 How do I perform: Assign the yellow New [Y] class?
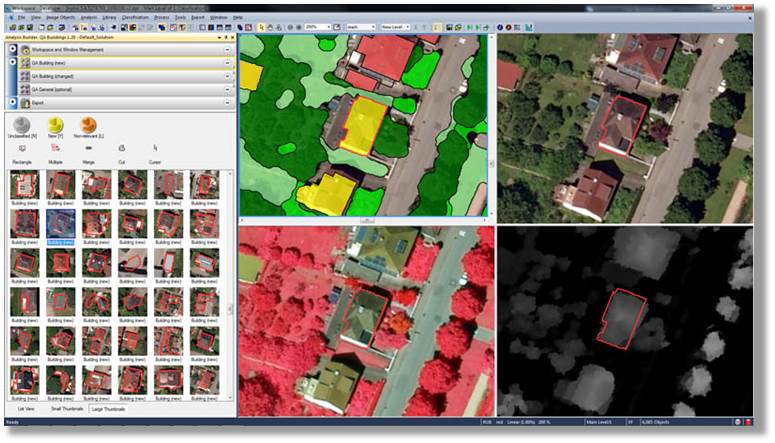tap(55, 128)
